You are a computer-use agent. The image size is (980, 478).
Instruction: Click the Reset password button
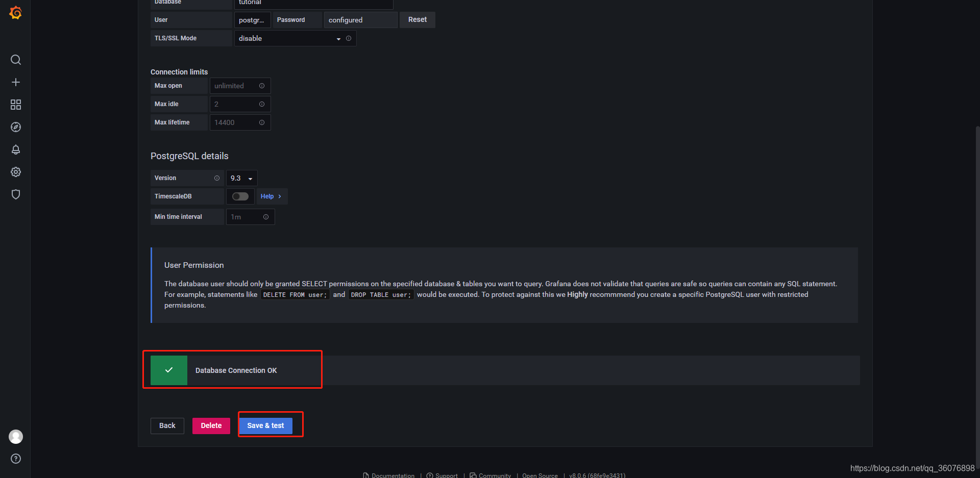[x=418, y=19]
